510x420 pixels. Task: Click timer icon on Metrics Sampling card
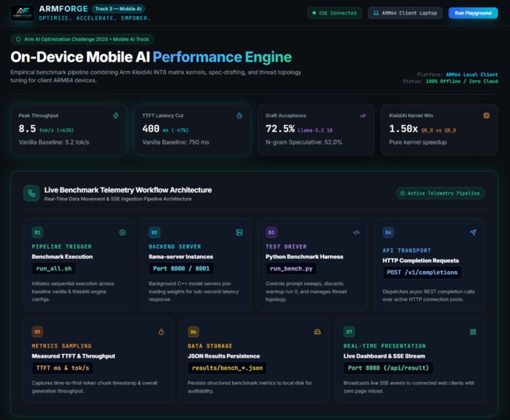pyautogui.click(x=161, y=332)
